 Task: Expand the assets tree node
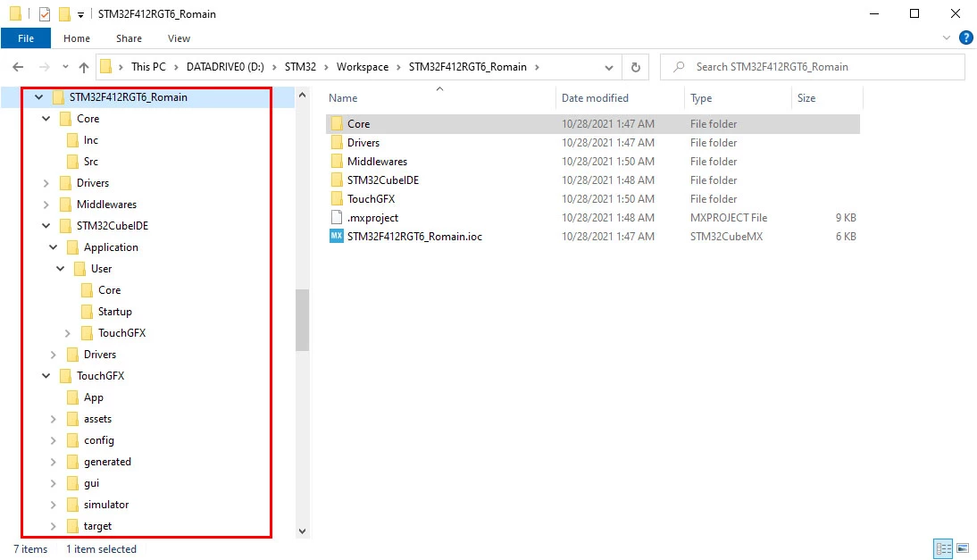tap(54, 419)
